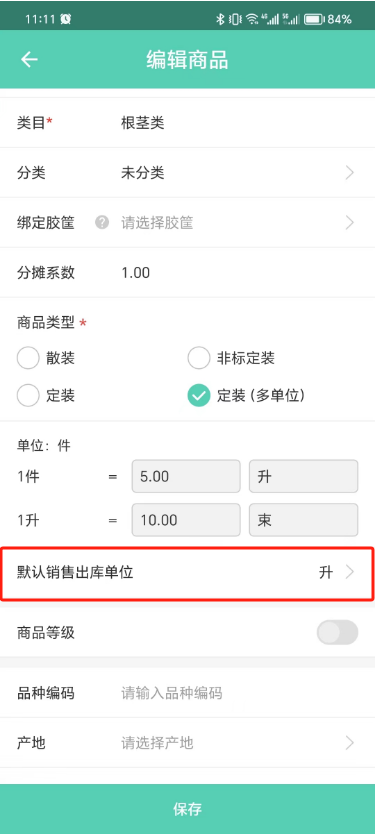Select checked 定装 (多单位) option
The height and width of the screenshot is (834, 376).
tap(198, 396)
